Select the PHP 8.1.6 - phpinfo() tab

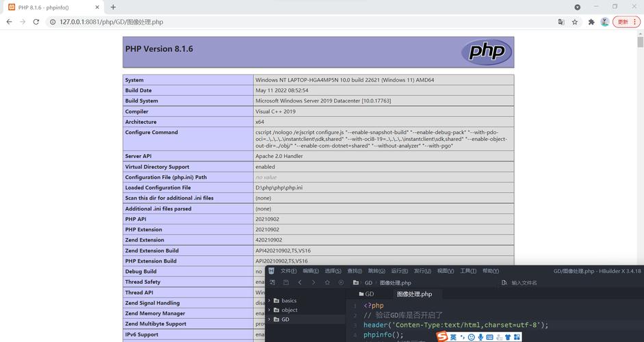point(54,8)
